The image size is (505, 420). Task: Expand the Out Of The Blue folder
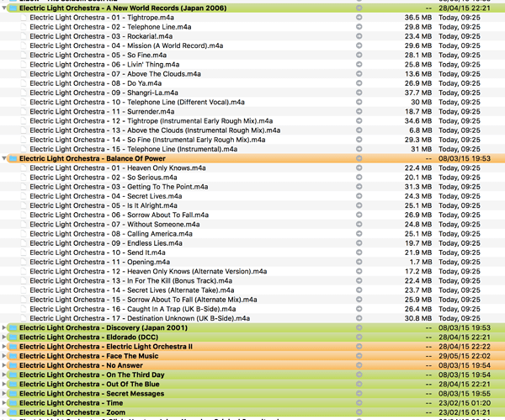pos(4,384)
